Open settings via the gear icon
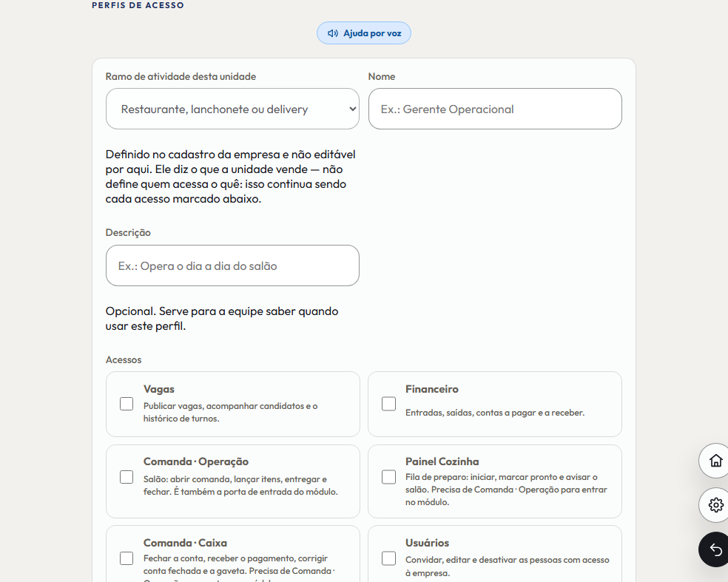728x582 pixels. [x=715, y=504]
